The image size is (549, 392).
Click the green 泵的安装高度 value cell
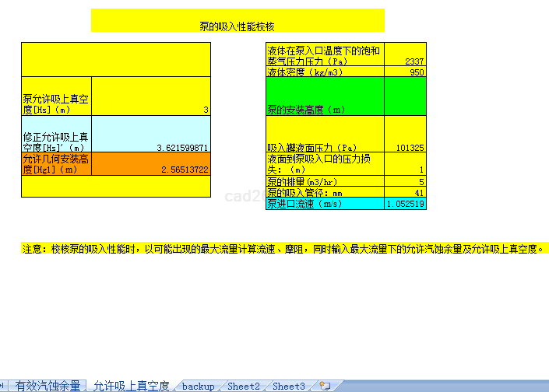tap(405, 96)
